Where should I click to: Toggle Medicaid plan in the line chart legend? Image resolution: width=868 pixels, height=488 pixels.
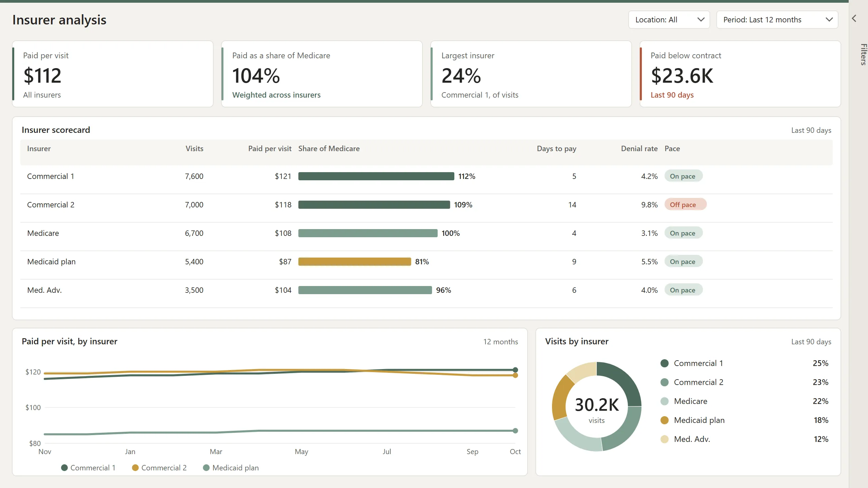pos(231,468)
